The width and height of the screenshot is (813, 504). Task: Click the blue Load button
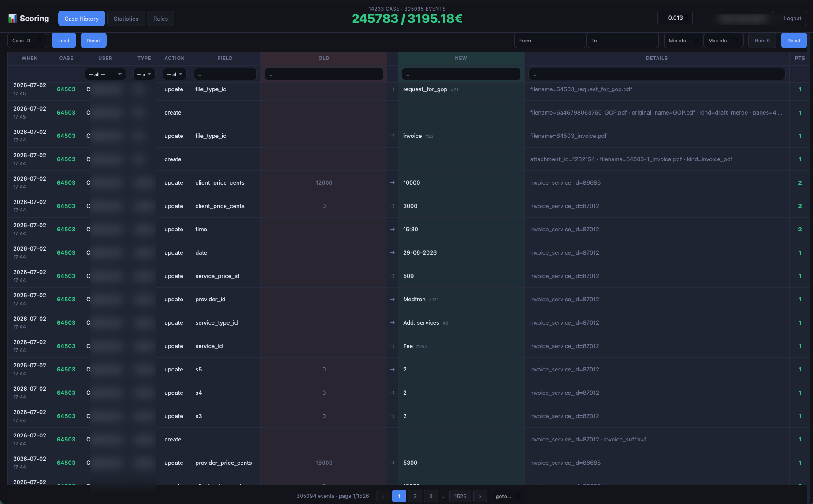tap(63, 41)
